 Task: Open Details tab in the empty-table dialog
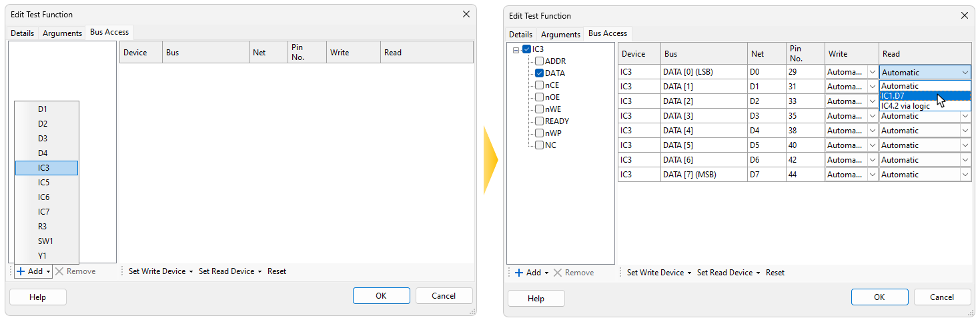point(23,33)
